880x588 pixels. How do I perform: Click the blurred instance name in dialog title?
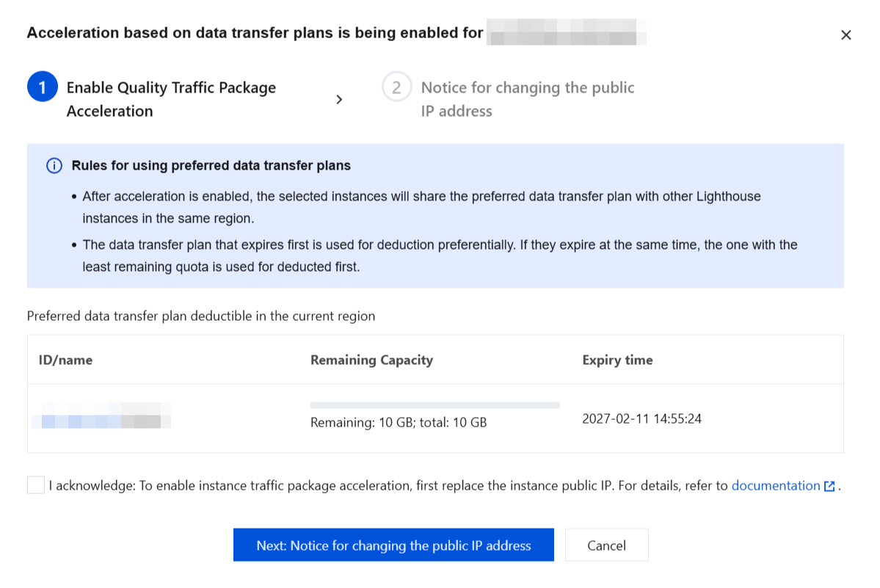[x=567, y=32]
